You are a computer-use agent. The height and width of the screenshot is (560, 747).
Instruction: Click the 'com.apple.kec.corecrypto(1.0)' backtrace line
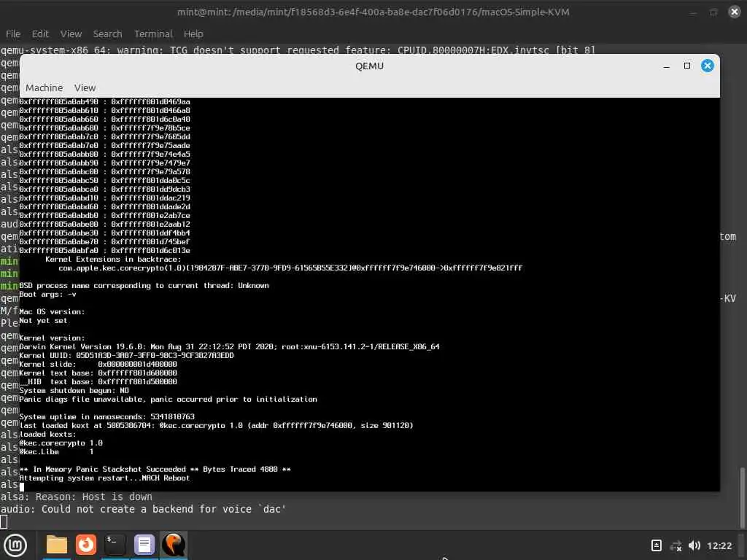pos(290,268)
